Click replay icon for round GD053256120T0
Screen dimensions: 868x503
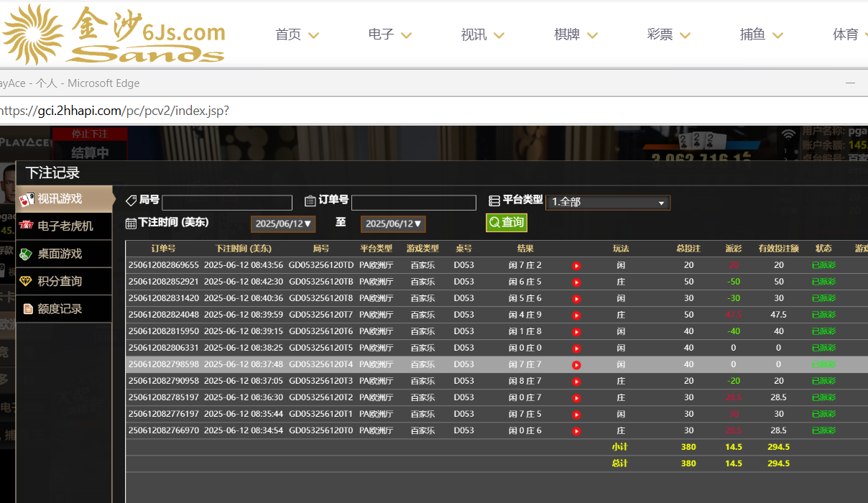pos(576,431)
